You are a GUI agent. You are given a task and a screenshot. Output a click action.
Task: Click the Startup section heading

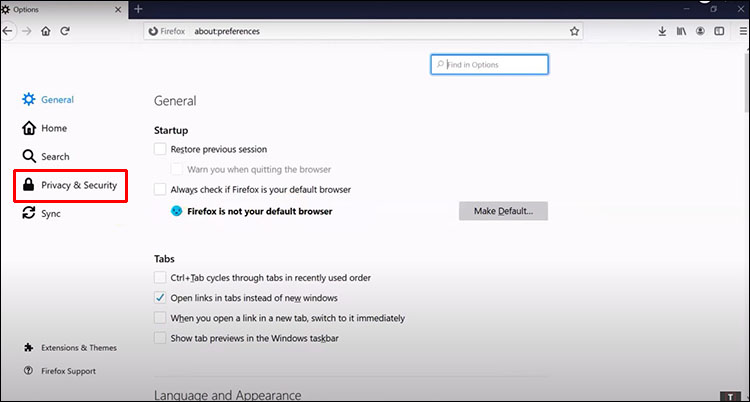click(x=171, y=130)
